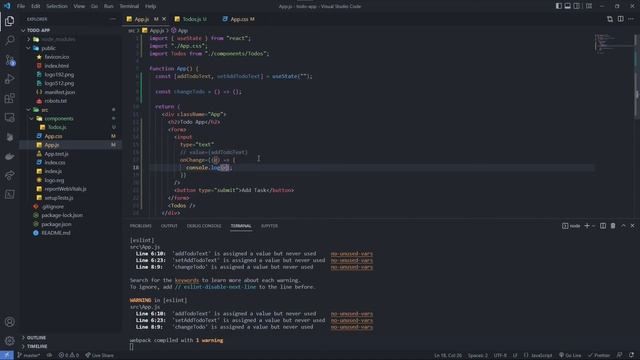This screenshot has width=640, height=360.
Task: Open the Explorer view in activity bar
Action: 9,21
